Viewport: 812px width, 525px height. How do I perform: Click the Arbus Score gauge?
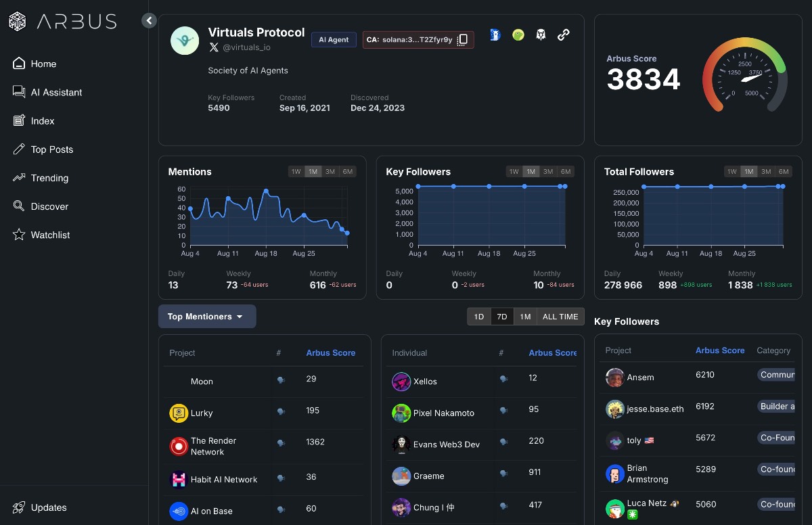click(744, 76)
